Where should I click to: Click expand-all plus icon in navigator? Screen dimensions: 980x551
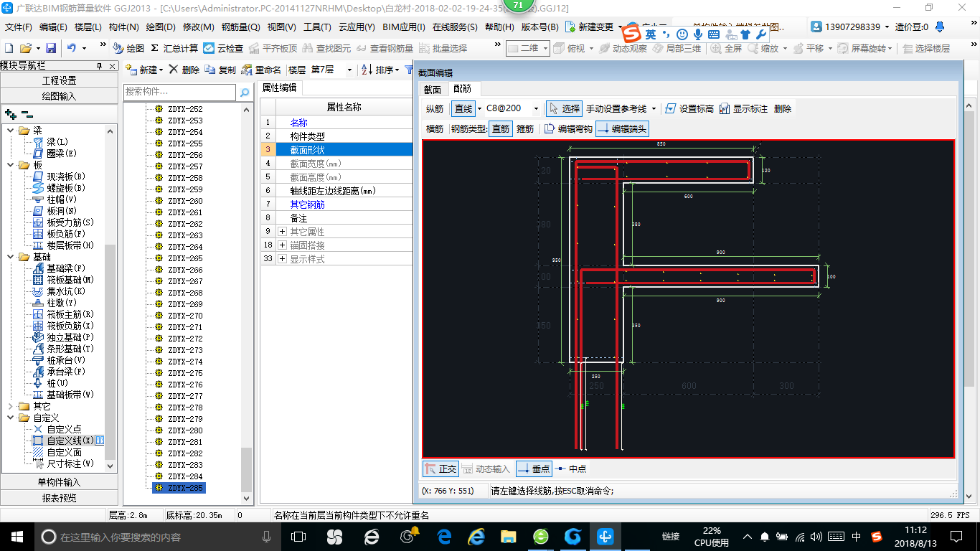point(10,113)
